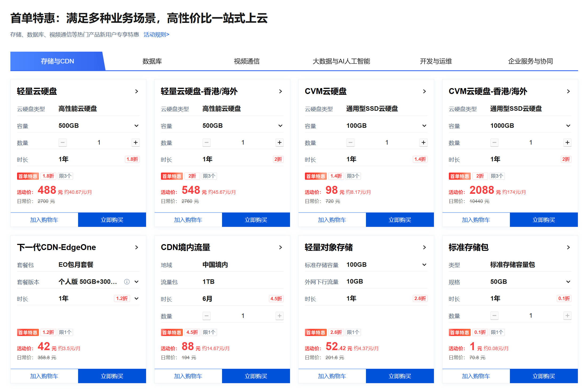The image size is (588, 389).
Task: Buy CVM云硬盘-香港/海外 now
Action: click(x=544, y=220)
